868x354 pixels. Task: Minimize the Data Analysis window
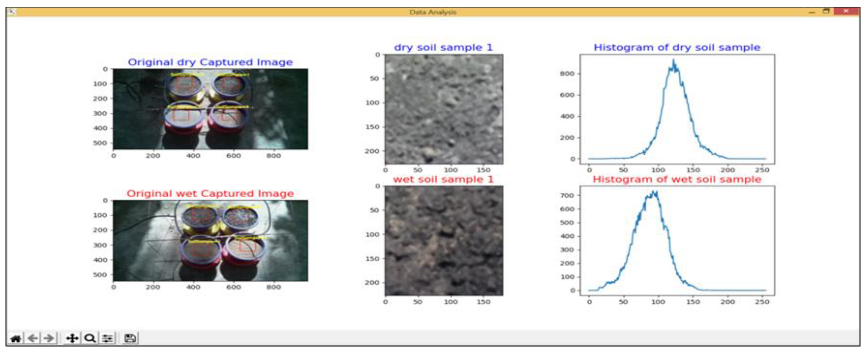[x=812, y=12]
